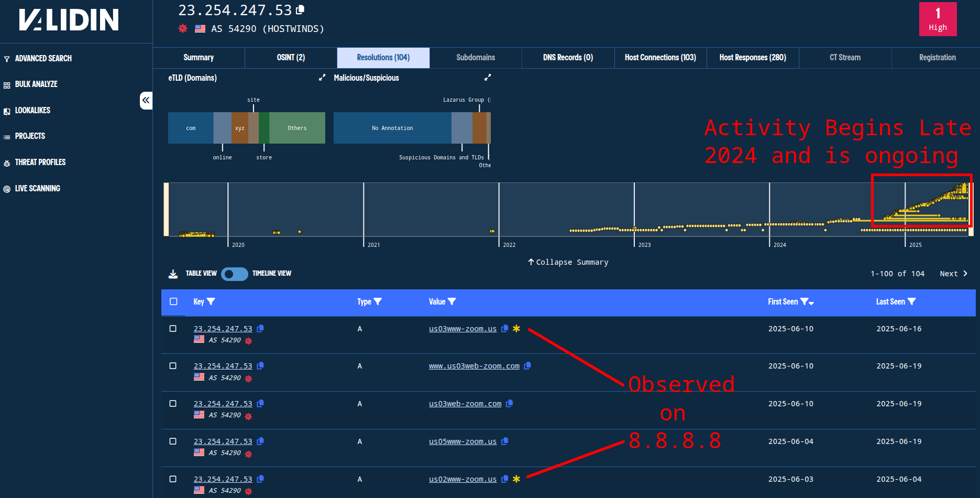
Task: Open IP link in the www.us03web-zoom.com row
Action: coord(223,366)
